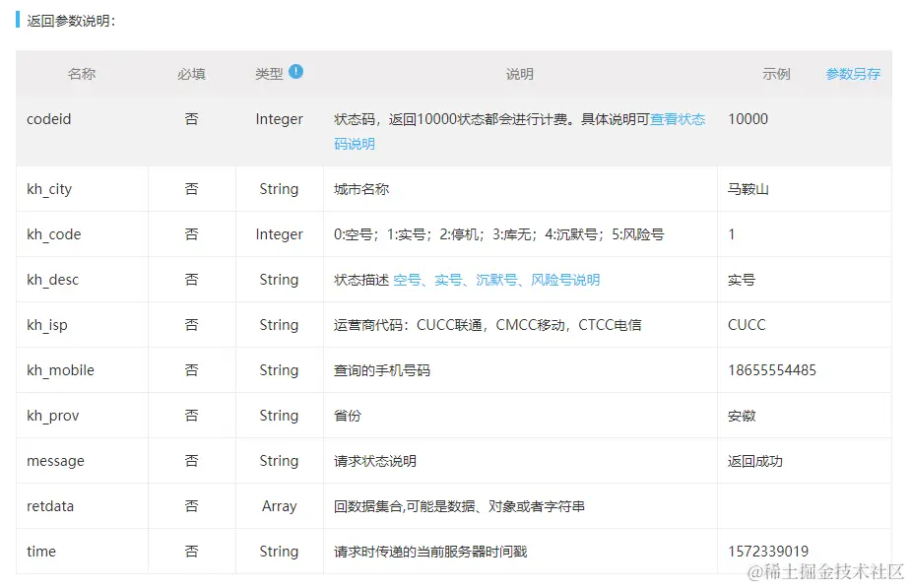Click the timestamp example 1572339019
This screenshot has height=588, width=911.
[x=768, y=552]
